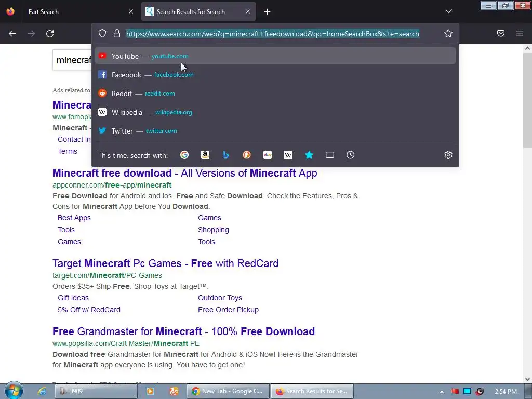532x399 pixels.
Task: Click the URL address bar field
Action: click(x=272, y=34)
